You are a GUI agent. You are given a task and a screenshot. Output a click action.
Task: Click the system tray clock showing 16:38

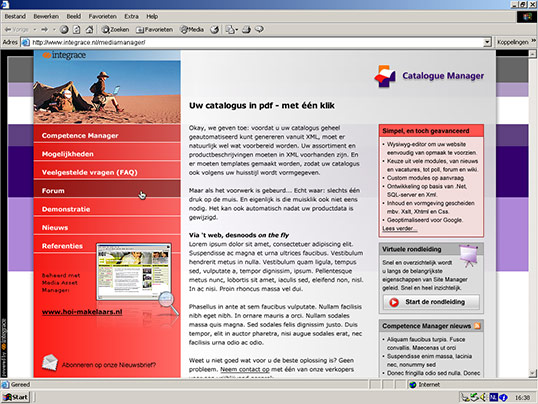[x=522, y=397]
